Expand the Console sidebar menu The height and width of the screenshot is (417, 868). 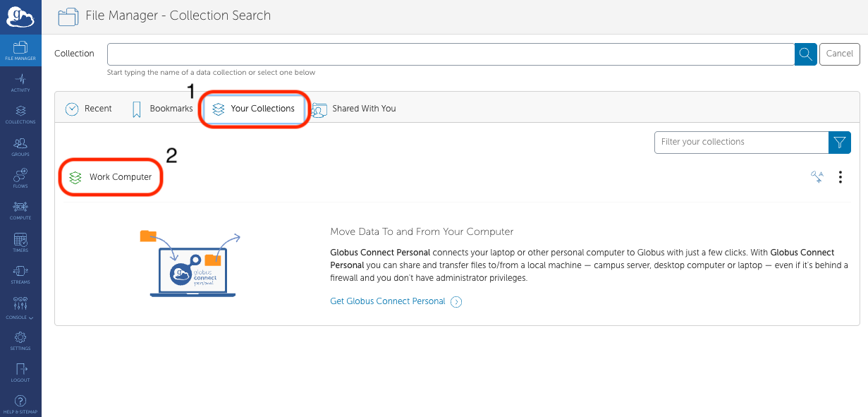(x=20, y=307)
